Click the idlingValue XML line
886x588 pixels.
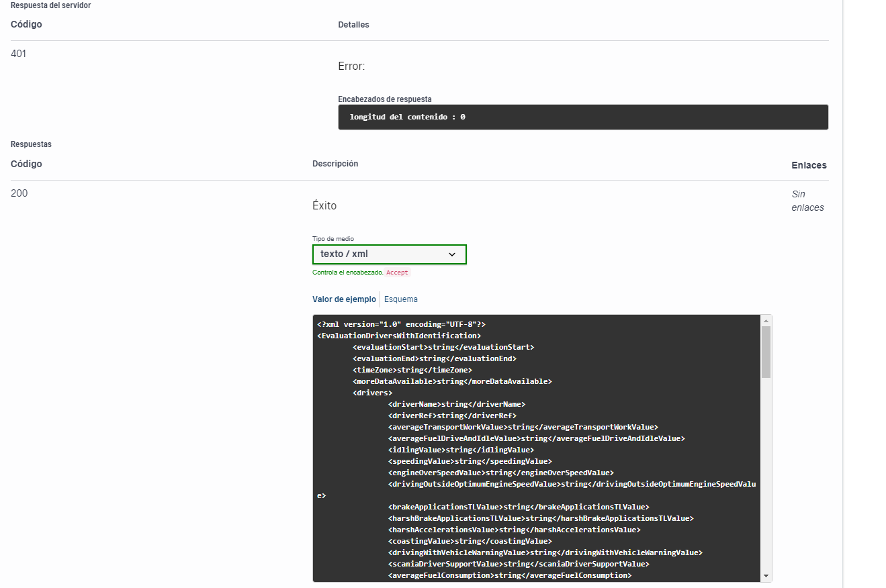click(461, 450)
